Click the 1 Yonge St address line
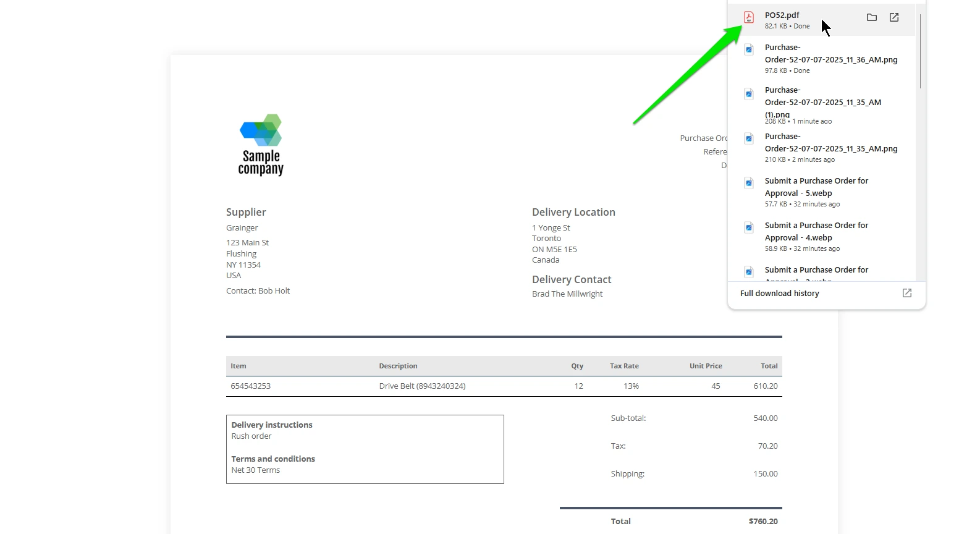Screen dimensions: 980x534 point(551,227)
